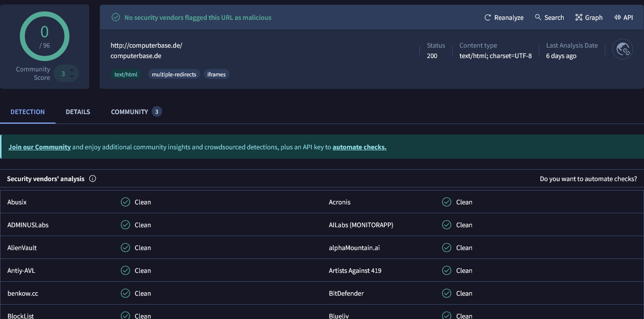Click the Last Analysis Date value 6 days ago

[x=561, y=56]
